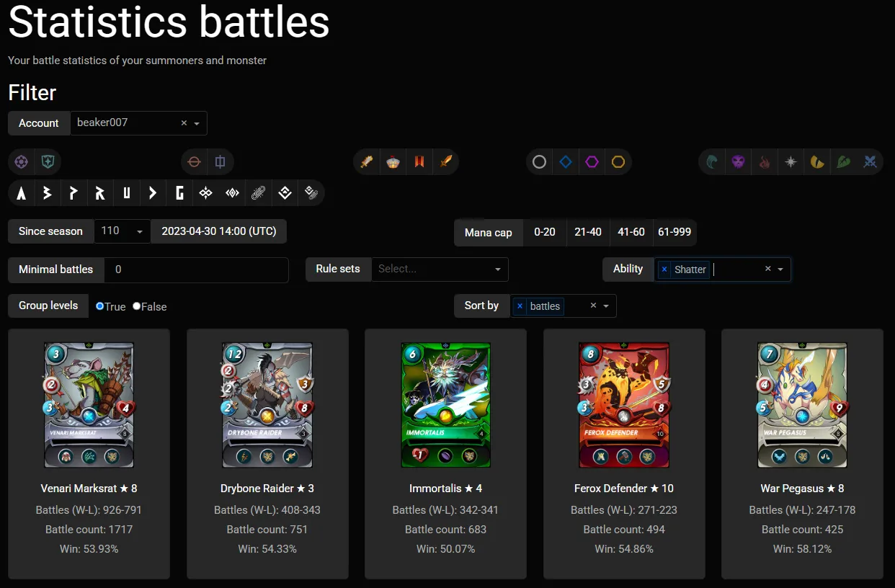Click the Battles (W-L): 342-341 text
Viewport: 895px width, 588px height.
click(446, 510)
